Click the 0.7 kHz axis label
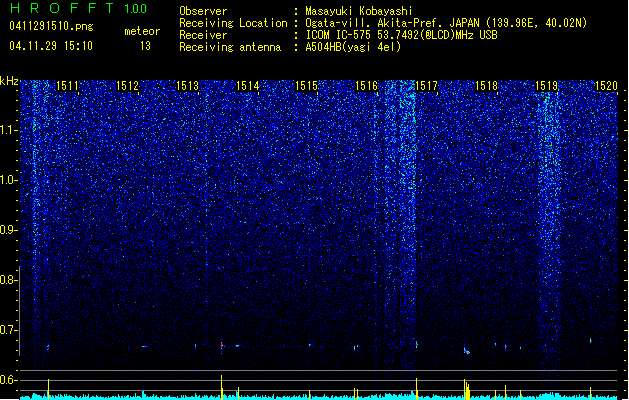Viewport: 629px width, 400px height. [8, 330]
